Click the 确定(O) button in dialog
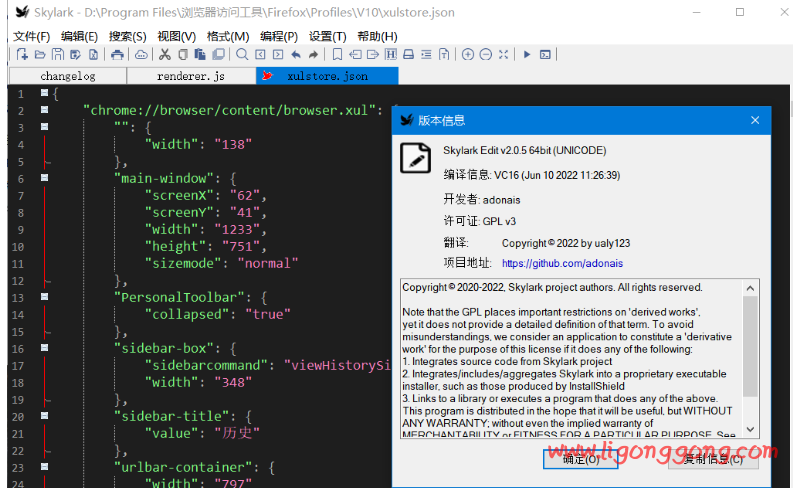 point(581,459)
